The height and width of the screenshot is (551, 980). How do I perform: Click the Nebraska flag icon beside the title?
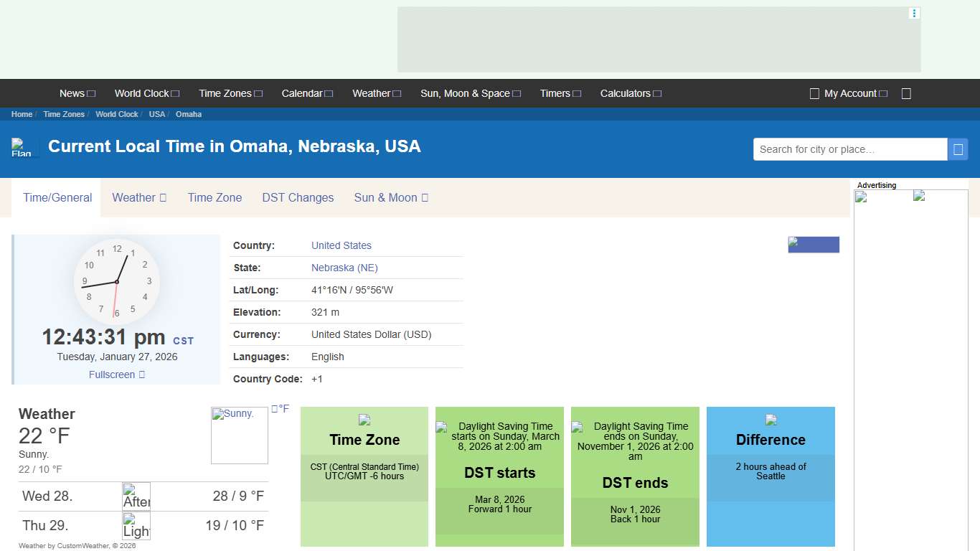(22, 146)
